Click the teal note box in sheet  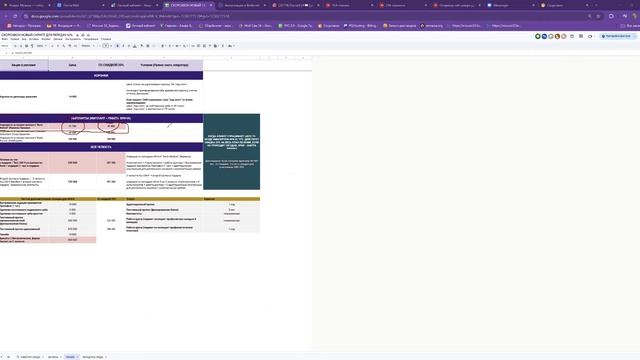point(231,152)
